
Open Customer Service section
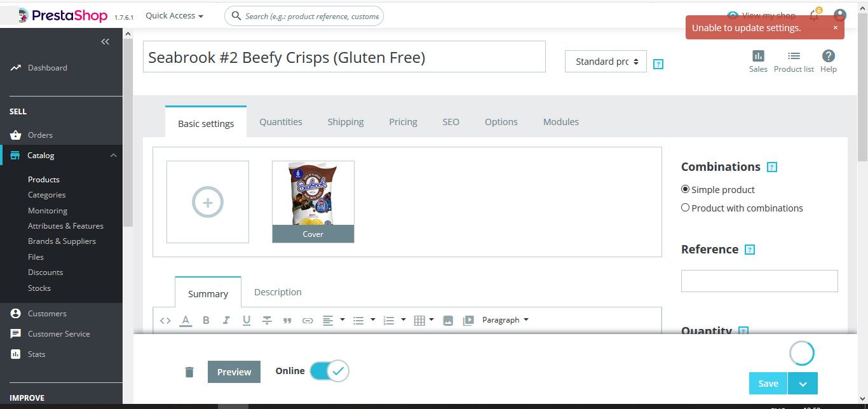click(58, 334)
